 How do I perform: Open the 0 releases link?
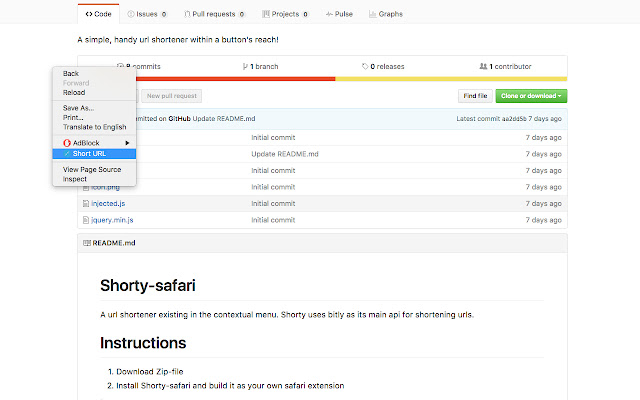pos(383,66)
